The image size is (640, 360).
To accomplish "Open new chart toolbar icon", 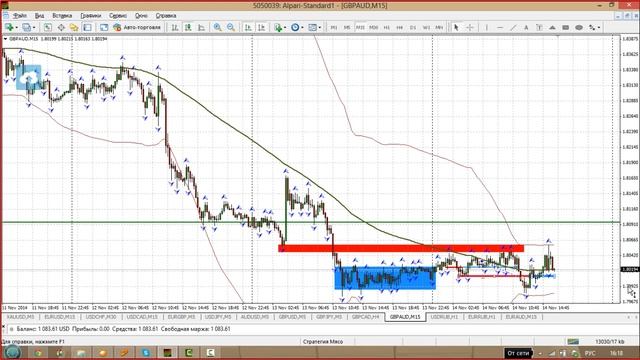I will [x=9, y=27].
